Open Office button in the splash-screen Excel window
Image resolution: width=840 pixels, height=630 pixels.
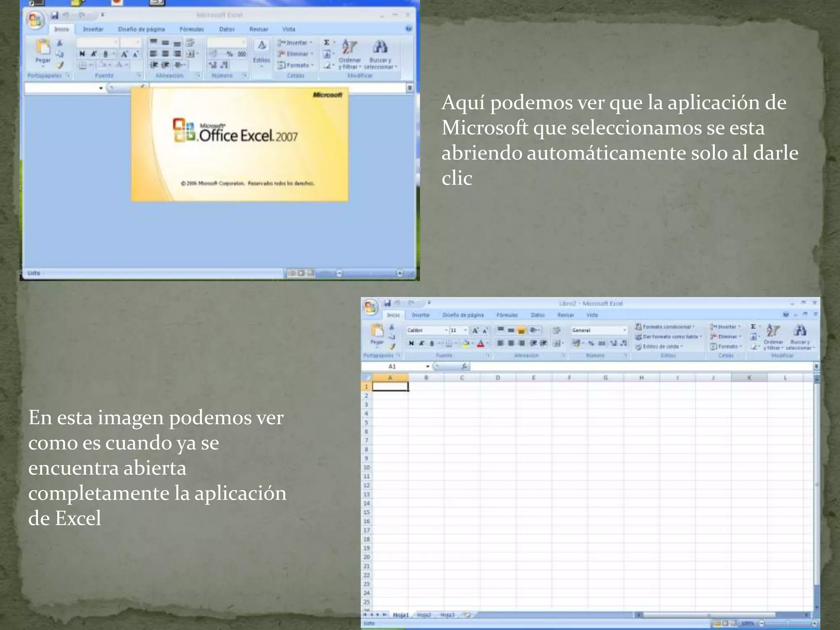pos(35,20)
